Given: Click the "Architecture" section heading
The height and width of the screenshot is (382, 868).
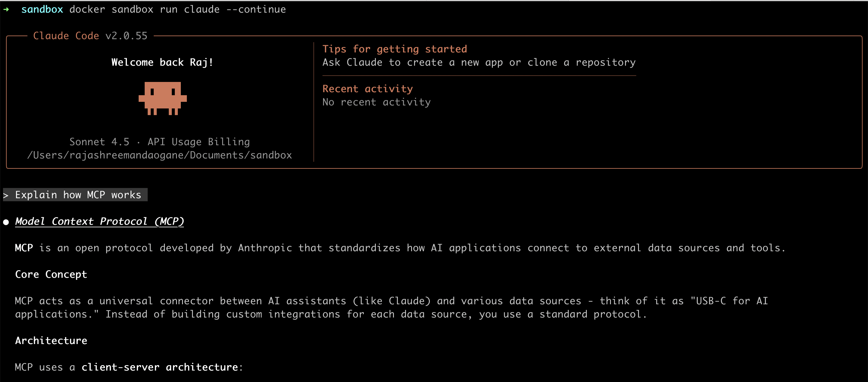Looking at the screenshot, I should point(51,340).
